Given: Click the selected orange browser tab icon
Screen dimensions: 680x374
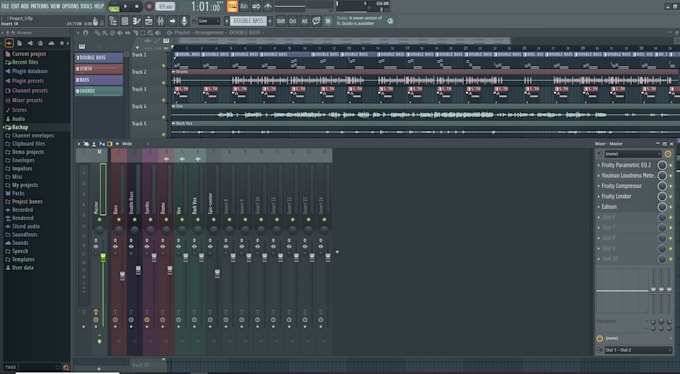Looking at the screenshot, I should click(x=9, y=43).
